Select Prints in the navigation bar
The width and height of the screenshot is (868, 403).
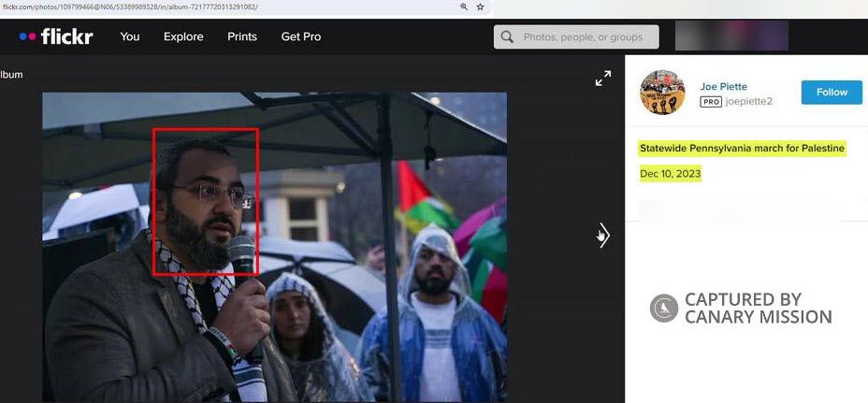click(242, 36)
